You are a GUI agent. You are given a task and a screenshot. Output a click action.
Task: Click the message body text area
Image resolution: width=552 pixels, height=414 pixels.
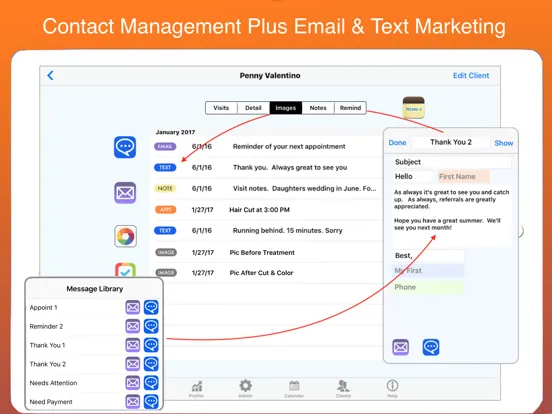tap(452, 215)
